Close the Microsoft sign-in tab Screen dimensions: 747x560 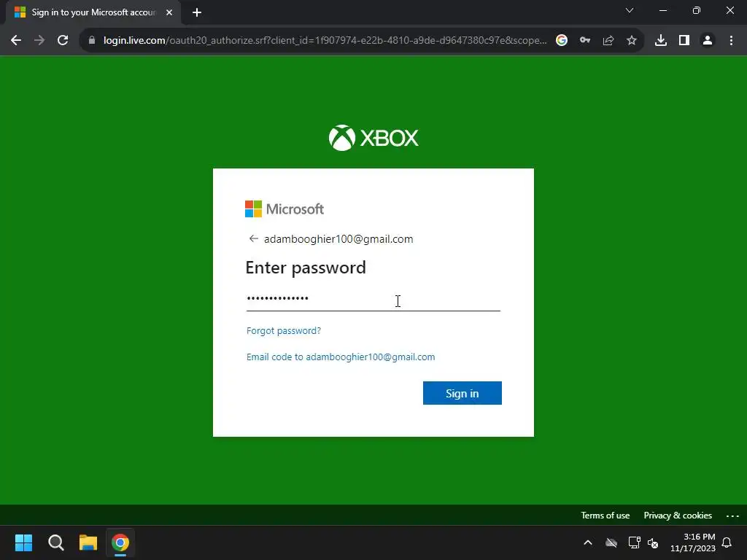click(169, 12)
